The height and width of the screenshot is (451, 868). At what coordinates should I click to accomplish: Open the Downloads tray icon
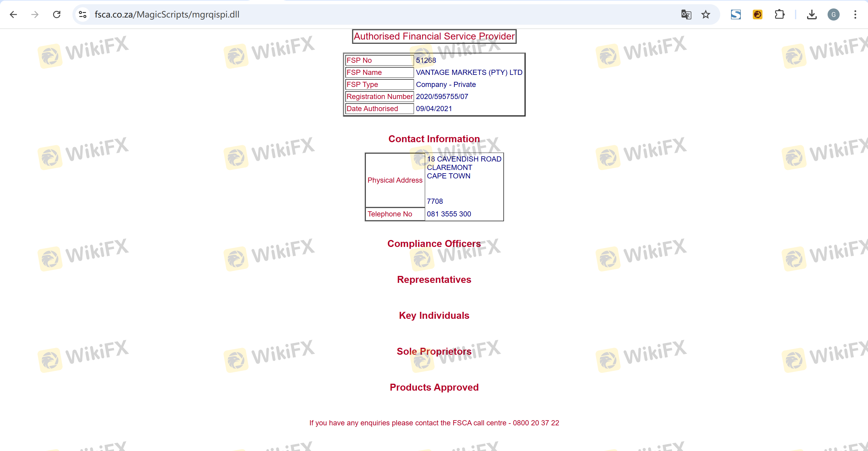812,14
